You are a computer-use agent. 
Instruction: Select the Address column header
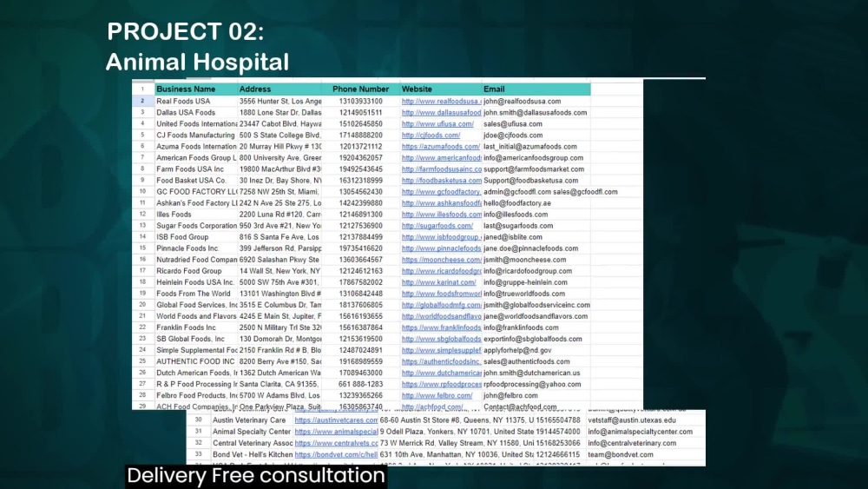[x=279, y=89]
